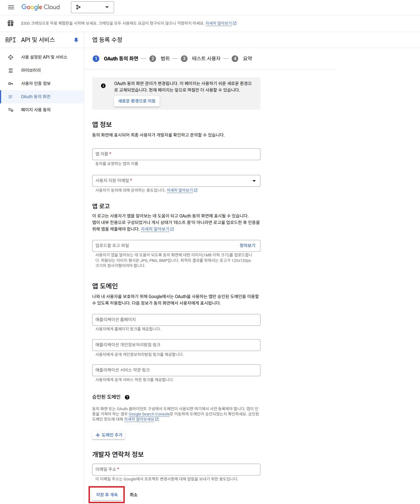Click the gift icon in the credit banner
The height and width of the screenshot is (504, 420).
[x=11, y=23]
